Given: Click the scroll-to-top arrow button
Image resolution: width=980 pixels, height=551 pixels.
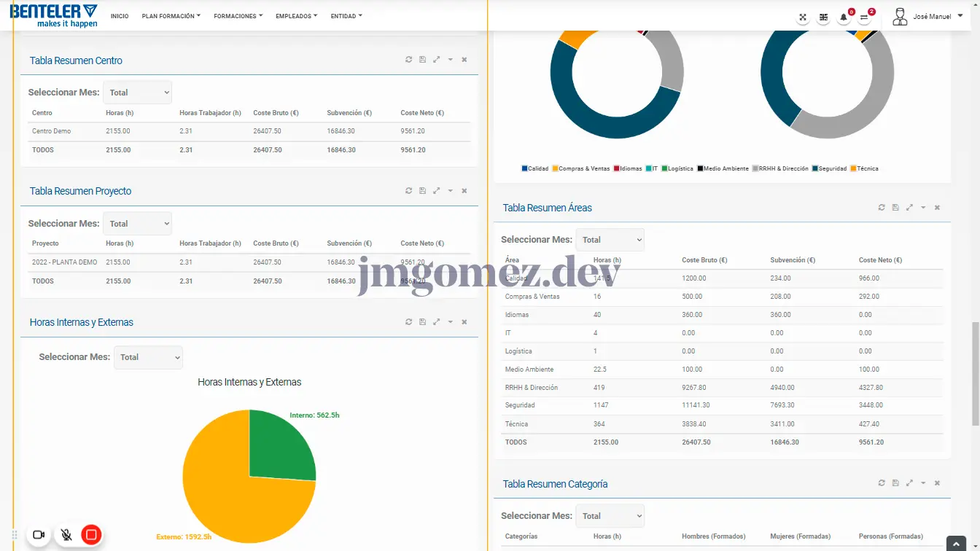Looking at the screenshot, I should pyautogui.click(x=956, y=544).
